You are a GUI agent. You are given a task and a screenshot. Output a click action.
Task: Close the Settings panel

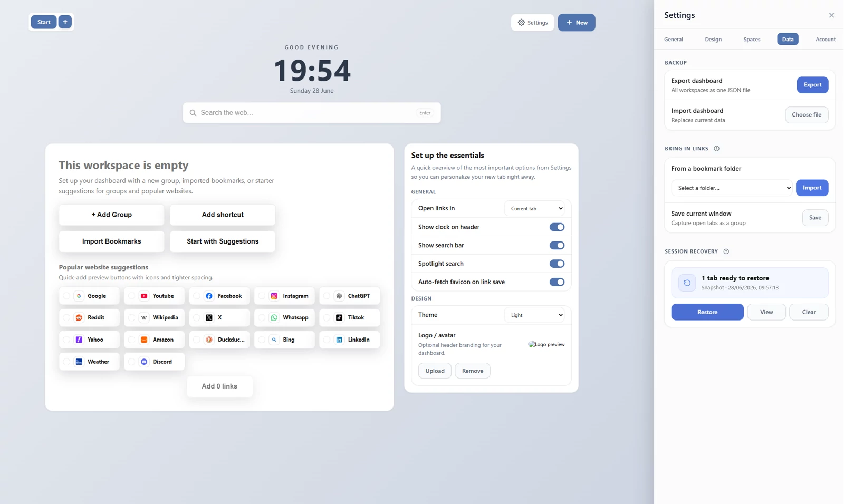pyautogui.click(x=831, y=15)
